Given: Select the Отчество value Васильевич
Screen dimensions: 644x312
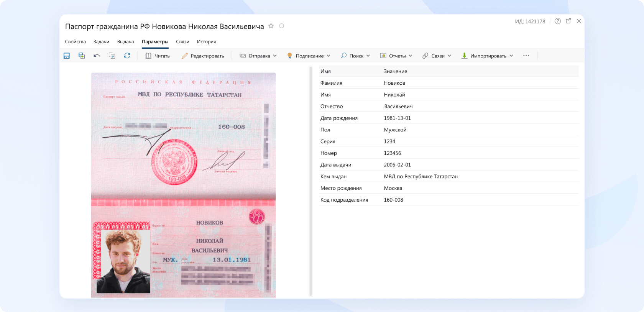Looking at the screenshot, I should tap(398, 106).
